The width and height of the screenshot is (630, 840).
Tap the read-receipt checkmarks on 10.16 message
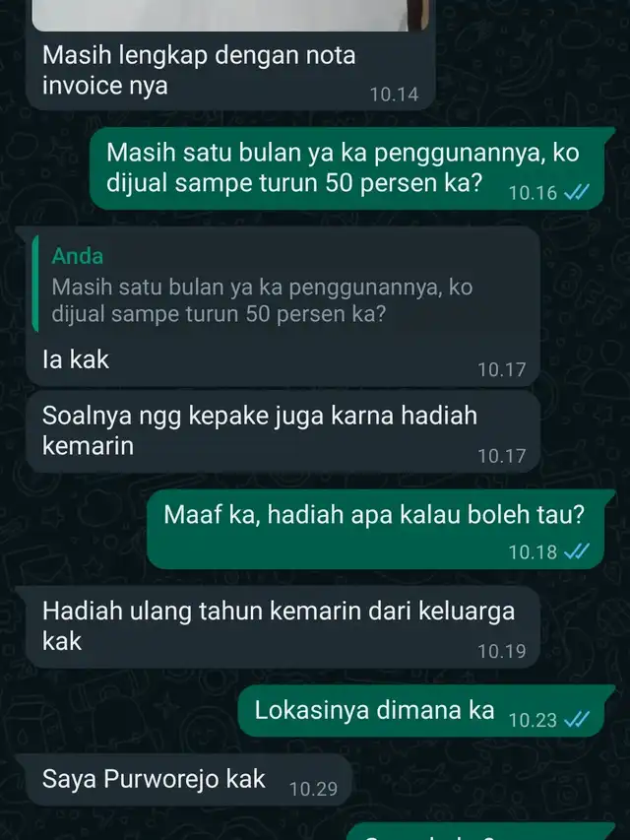tap(577, 192)
